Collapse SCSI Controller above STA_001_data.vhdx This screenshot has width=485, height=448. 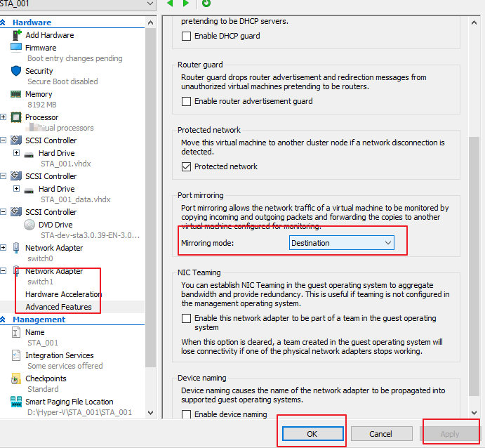coord(3,176)
